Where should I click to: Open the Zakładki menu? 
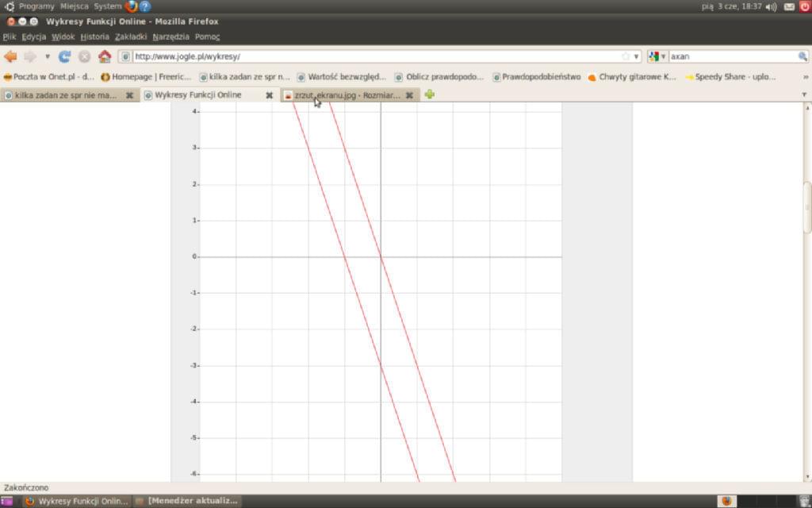(131, 37)
